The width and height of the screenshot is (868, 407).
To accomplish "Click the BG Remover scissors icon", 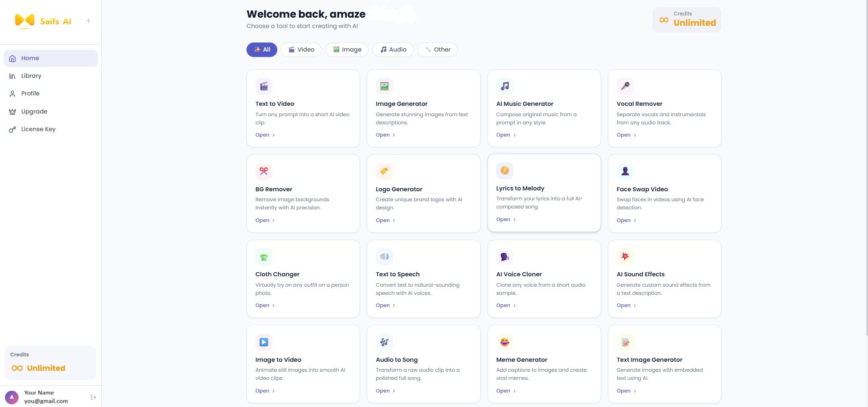I will tap(263, 171).
